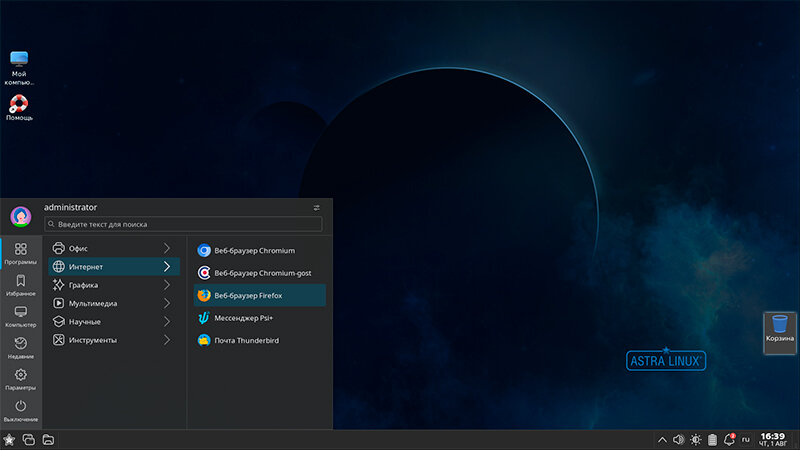Image resolution: width=800 pixels, height=450 pixels.
Task: Expand the Графика submenu
Action: (114, 285)
